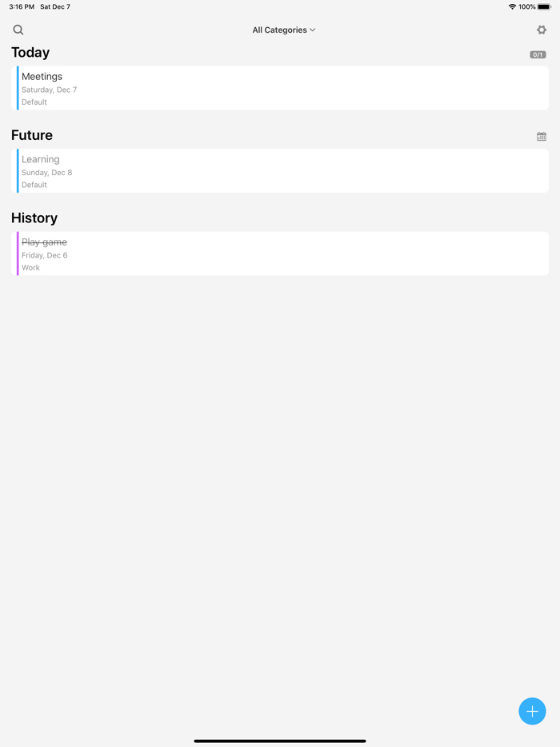The image size is (560, 747).
Task: Click the Work category label
Action: click(x=30, y=267)
